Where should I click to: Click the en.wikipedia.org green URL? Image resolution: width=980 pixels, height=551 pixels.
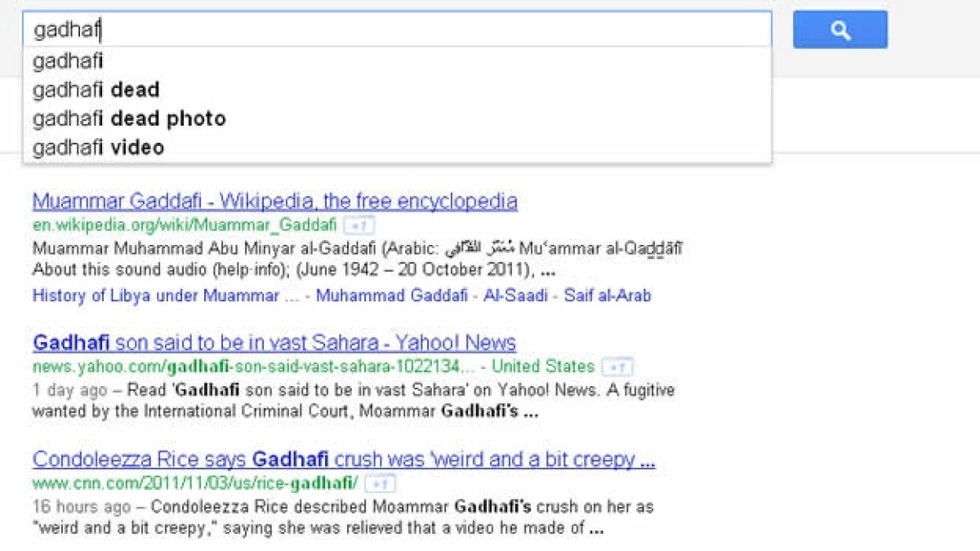pyautogui.click(x=185, y=225)
